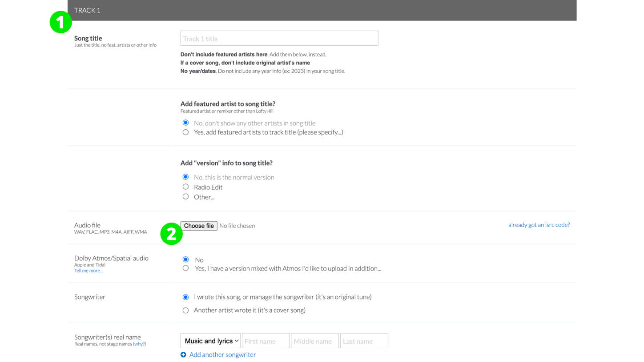Click the "Add another songwriter" link
This screenshot has width=644, height=362.
(223, 354)
